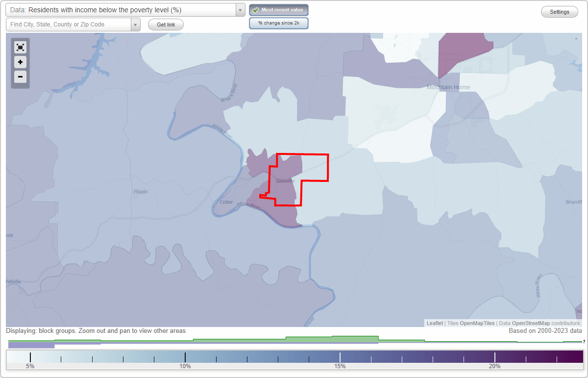Viewport: 588px width, 378px height.
Task: Click the location search dropdown arrow
Action: [135, 24]
